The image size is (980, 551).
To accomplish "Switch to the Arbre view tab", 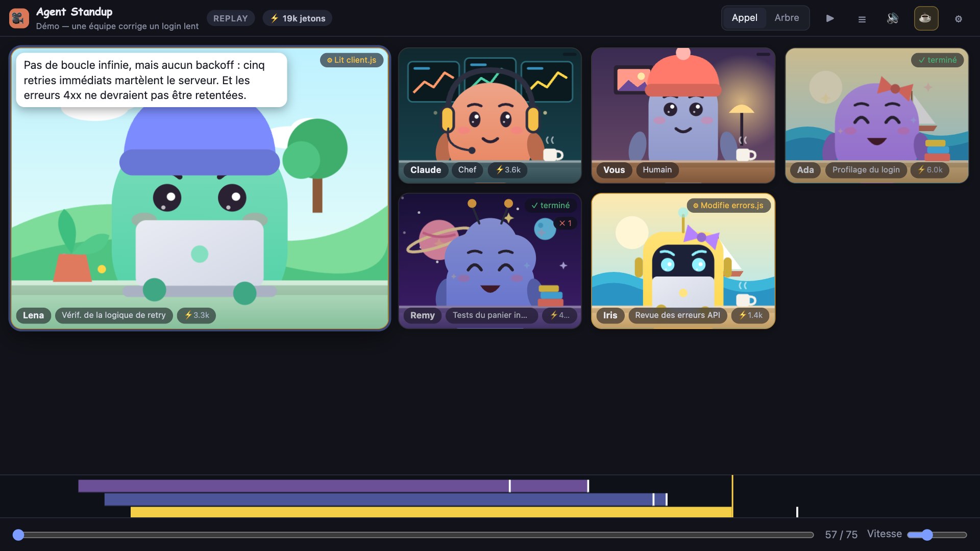I will click(x=787, y=18).
